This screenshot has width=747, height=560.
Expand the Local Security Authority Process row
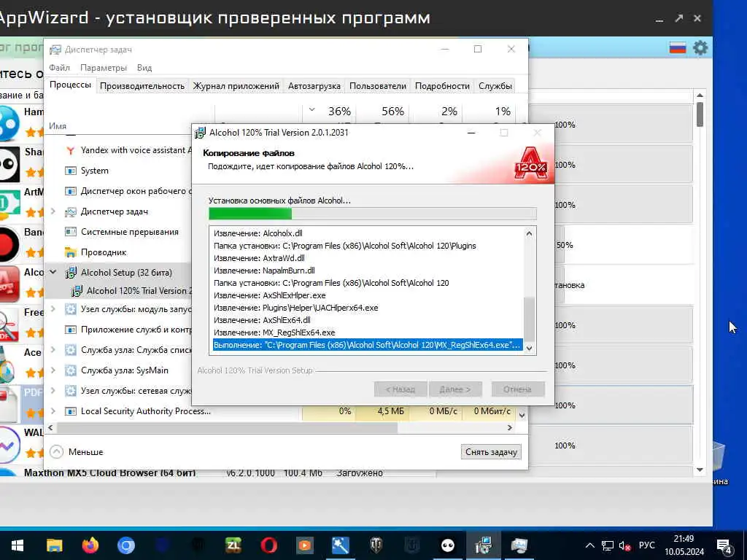(x=53, y=411)
